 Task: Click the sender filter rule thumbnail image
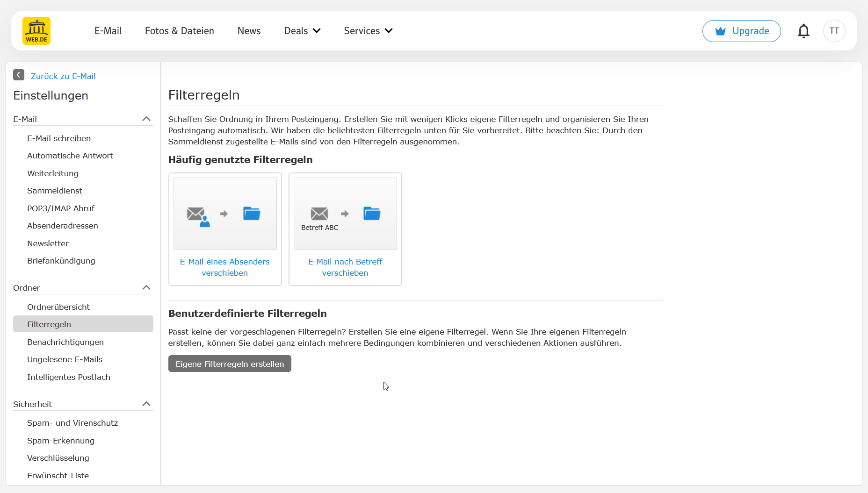click(225, 214)
